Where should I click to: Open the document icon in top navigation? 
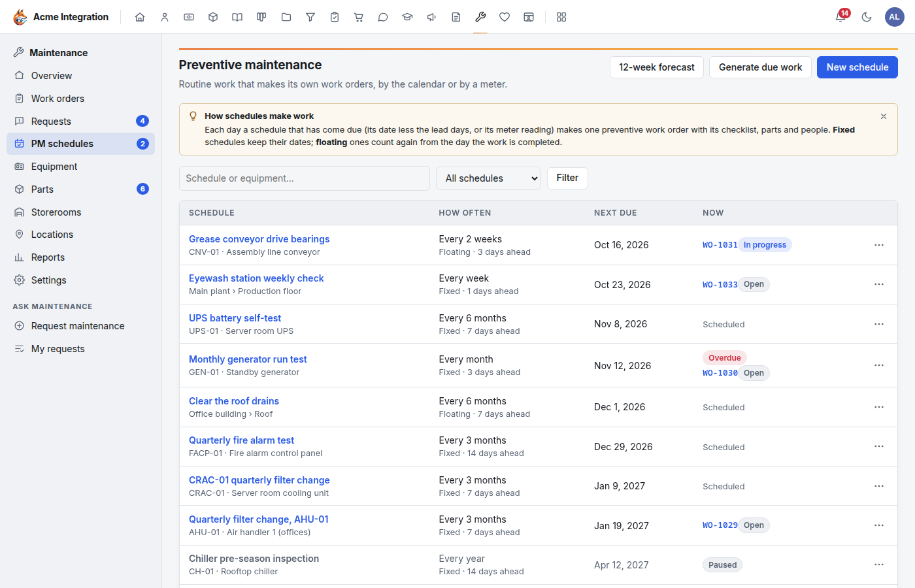point(456,17)
